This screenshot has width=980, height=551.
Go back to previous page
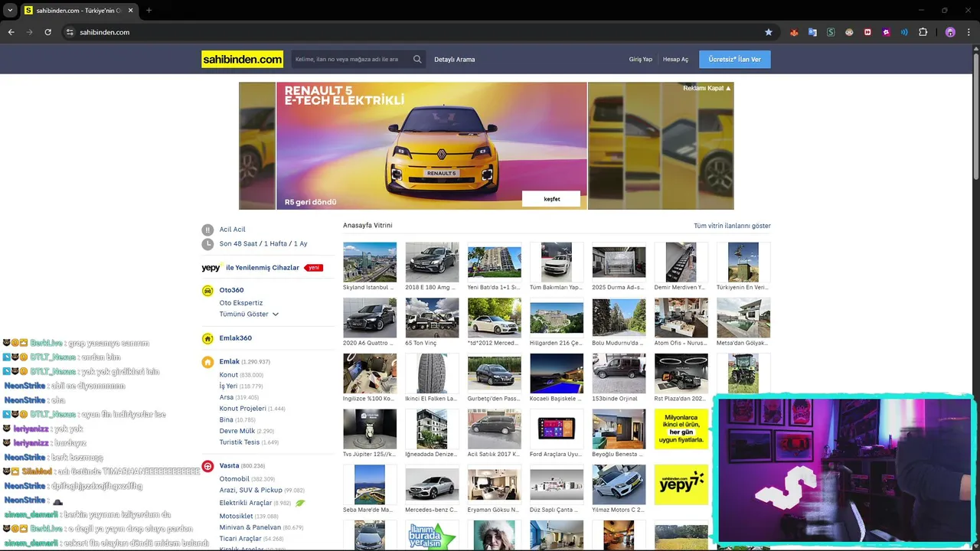11,32
